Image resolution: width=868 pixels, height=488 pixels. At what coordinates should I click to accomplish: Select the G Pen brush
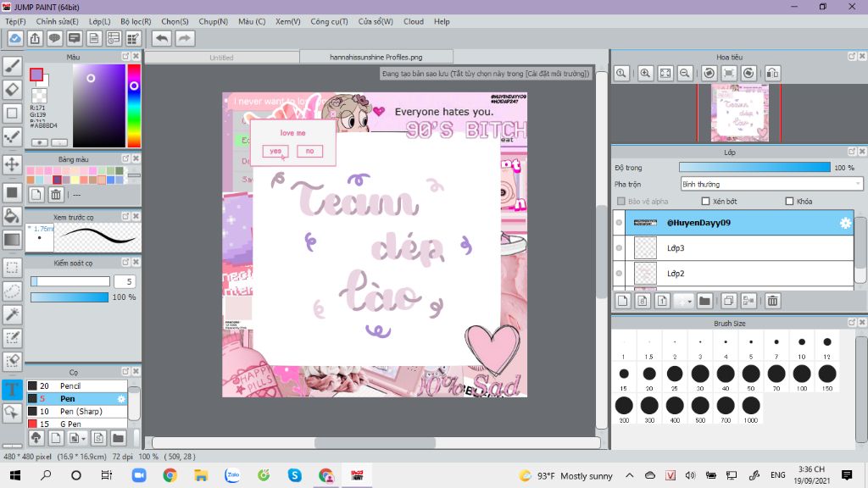[x=77, y=424]
